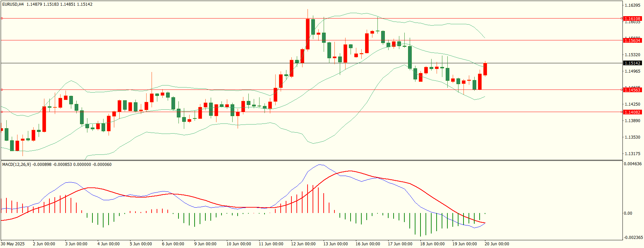Select the MACD(12,26,9) indicator label
This screenshot has height=248, width=644.
tap(16, 165)
